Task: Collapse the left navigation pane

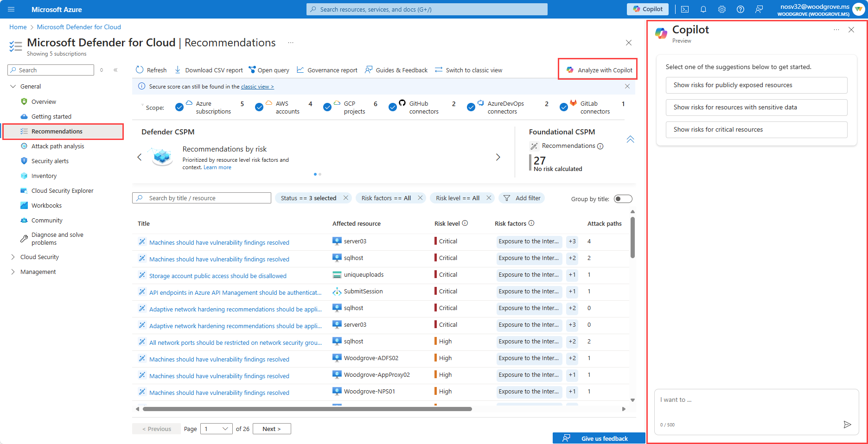Action: tap(115, 70)
